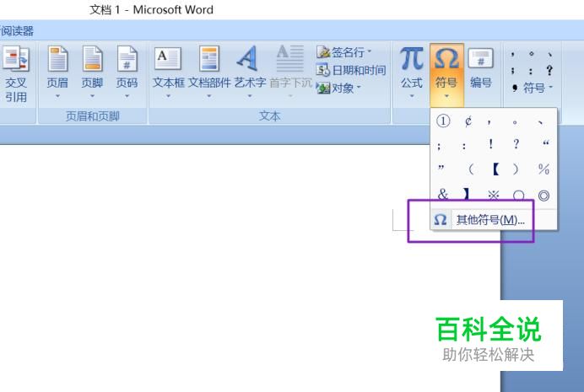
Task: Insert the circle ○ symbol
Action: pos(518,196)
